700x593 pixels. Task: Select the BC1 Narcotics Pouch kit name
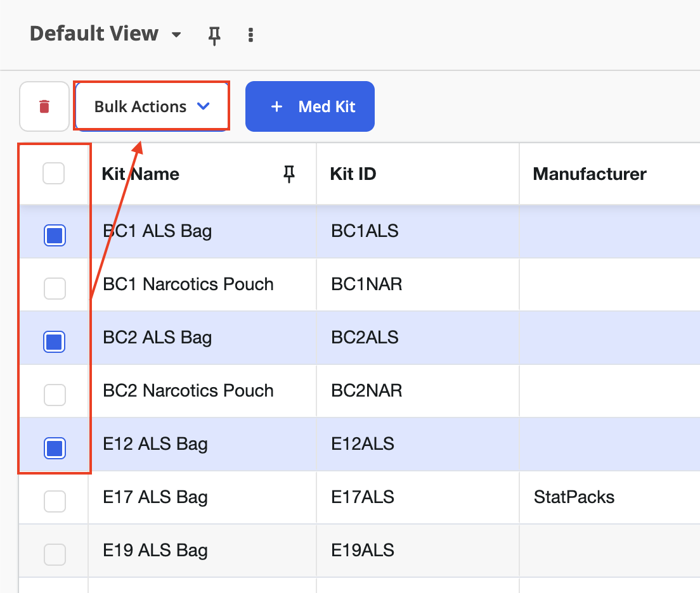coord(188,284)
